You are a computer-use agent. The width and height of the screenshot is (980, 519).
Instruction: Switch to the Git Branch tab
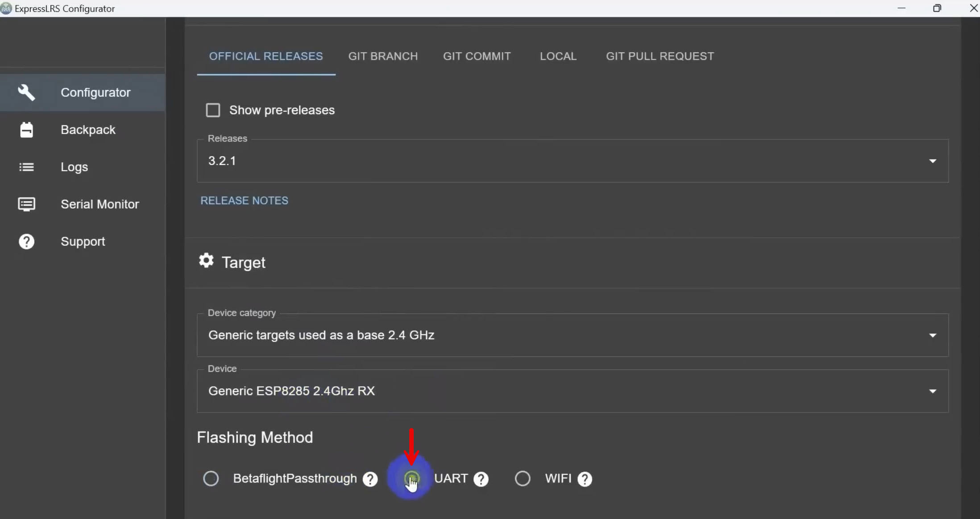tap(383, 56)
